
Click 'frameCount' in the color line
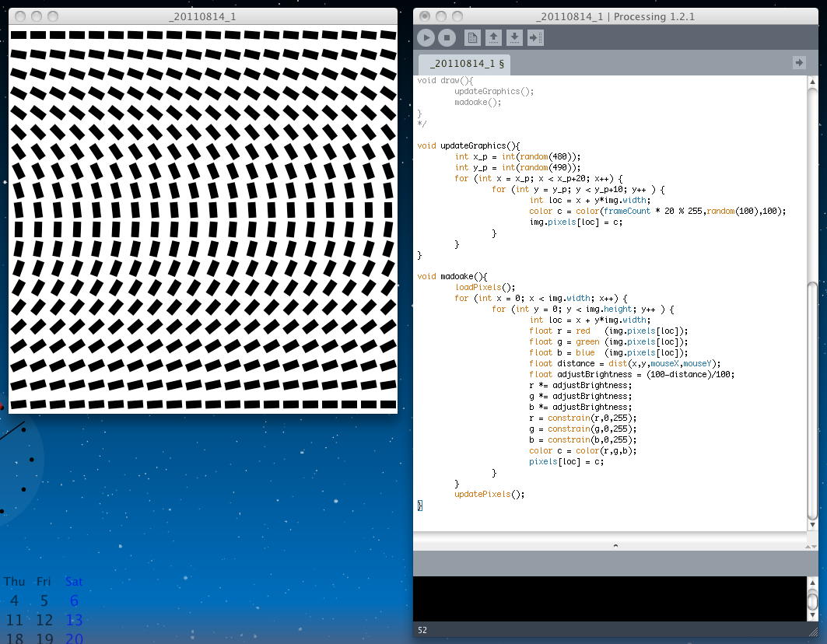(627, 211)
